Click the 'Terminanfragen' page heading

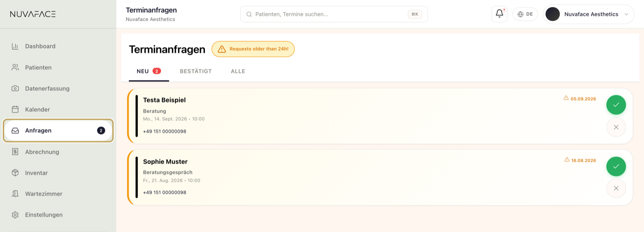[167, 49]
